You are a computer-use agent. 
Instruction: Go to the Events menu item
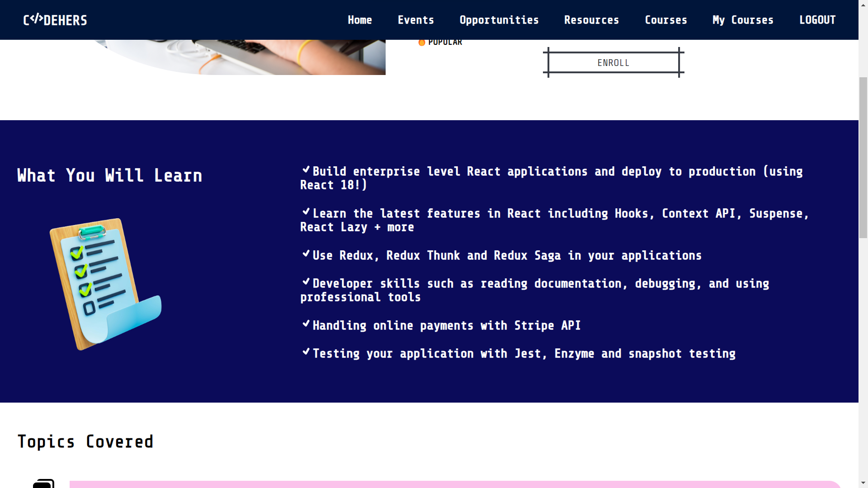(415, 20)
